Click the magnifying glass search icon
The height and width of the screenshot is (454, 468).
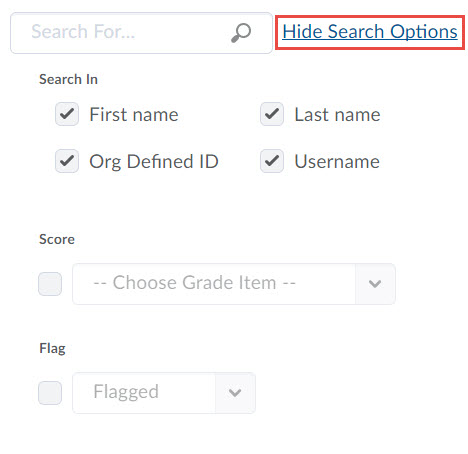pos(241,33)
